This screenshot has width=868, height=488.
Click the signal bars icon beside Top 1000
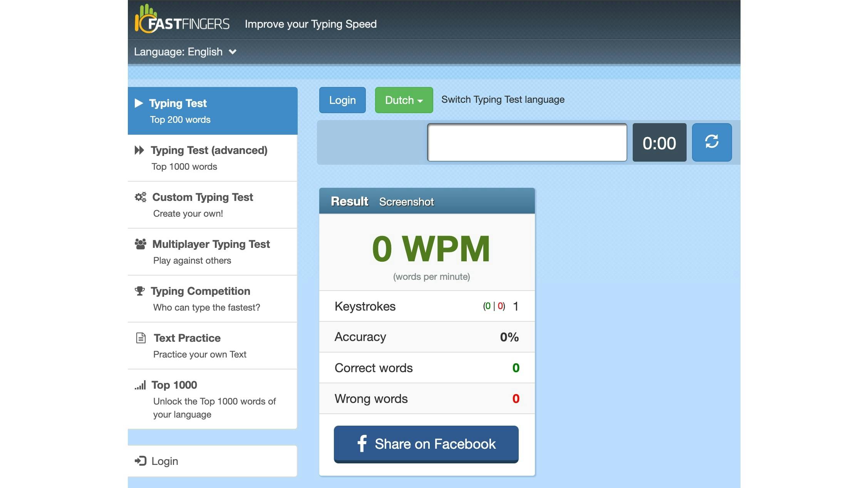point(140,385)
